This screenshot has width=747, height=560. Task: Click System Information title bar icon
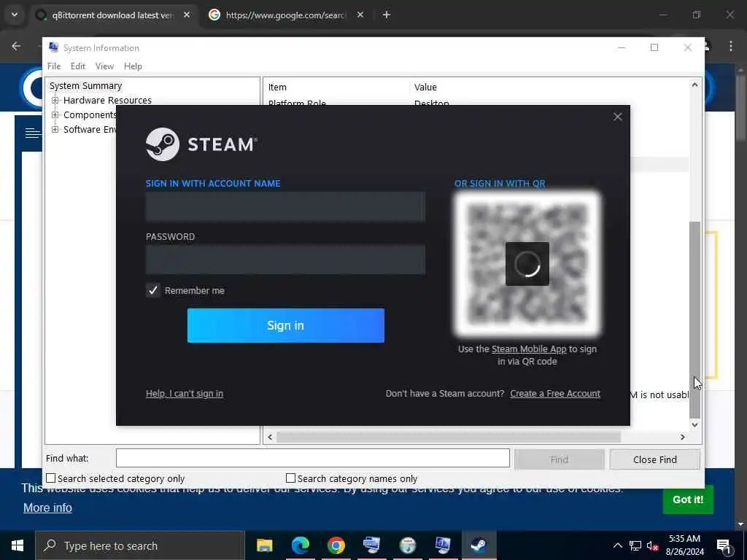(54, 47)
